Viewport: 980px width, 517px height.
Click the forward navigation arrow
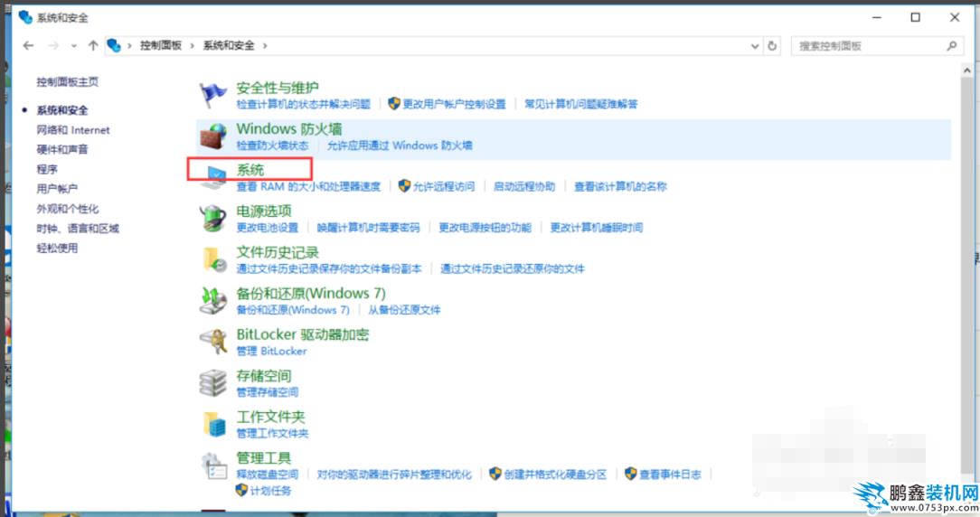53,45
